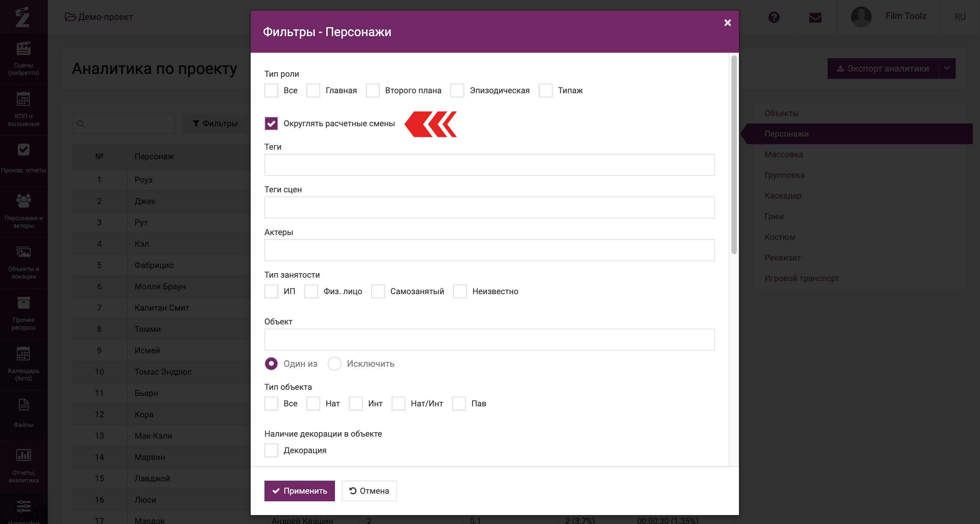Switch to Объекты analytics tab
This screenshot has width=980, height=524.
tap(781, 113)
